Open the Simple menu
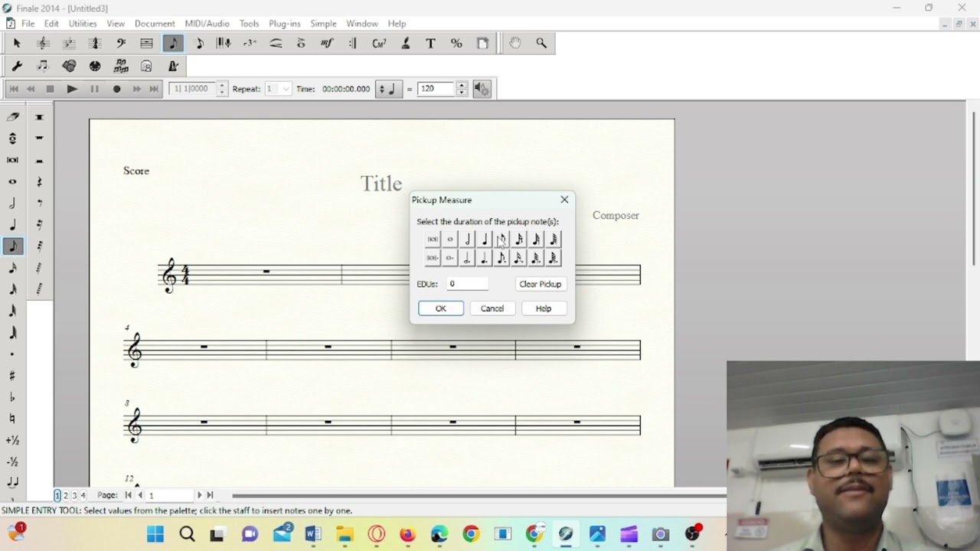The height and width of the screenshot is (551, 980). coord(323,24)
